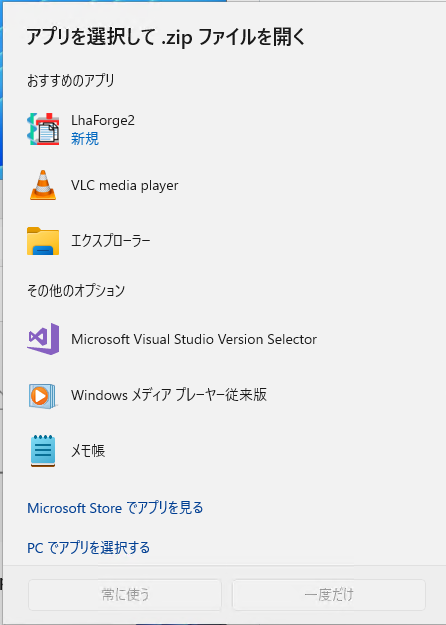Open Microsoft Store でアプリを見る link
Viewport: 446px width, 625px height.
click(x=115, y=508)
